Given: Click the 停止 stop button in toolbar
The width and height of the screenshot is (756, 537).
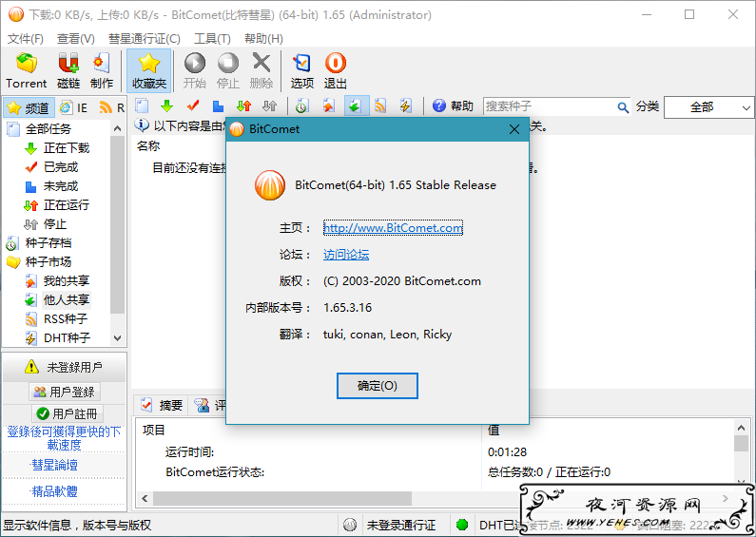Looking at the screenshot, I should (x=228, y=70).
